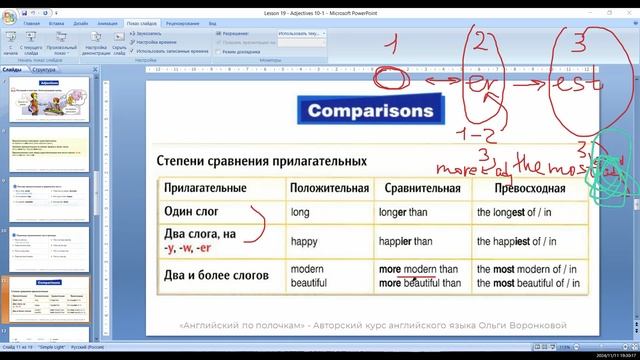Image resolution: width=640 pixels, height=360 pixels.
Task: Click Настройка времени rehearse timings button
Action: [x=153, y=42]
